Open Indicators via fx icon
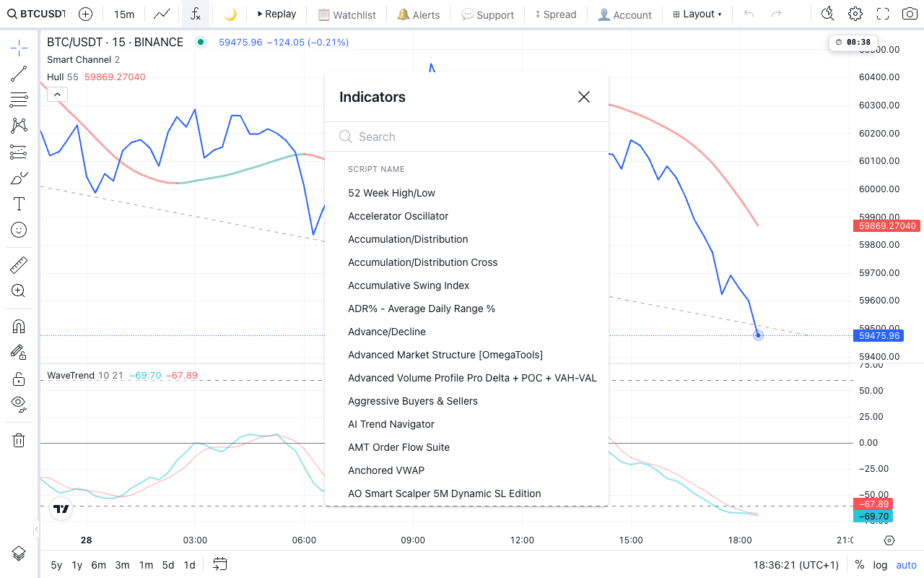 pos(196,14)
